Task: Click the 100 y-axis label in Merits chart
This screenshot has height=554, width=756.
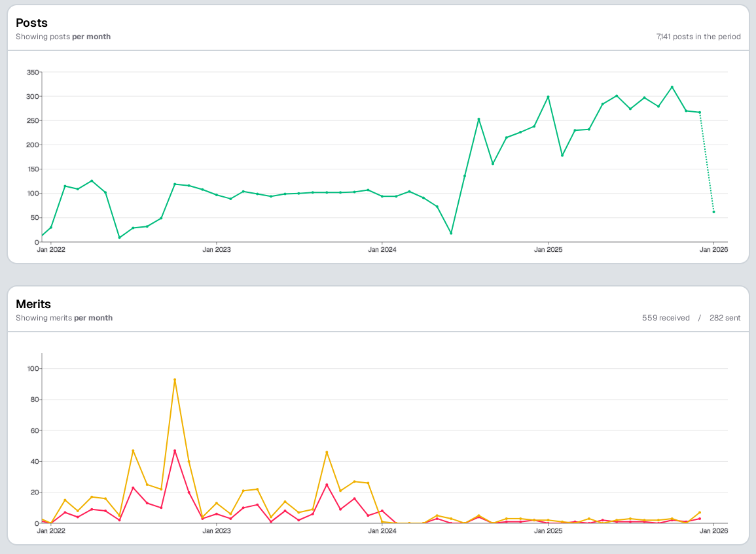Action: [33, 369]
